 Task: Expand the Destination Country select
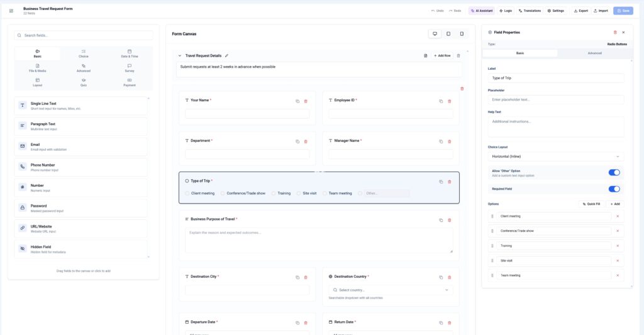pyautogui.click(x=391, y=290)
